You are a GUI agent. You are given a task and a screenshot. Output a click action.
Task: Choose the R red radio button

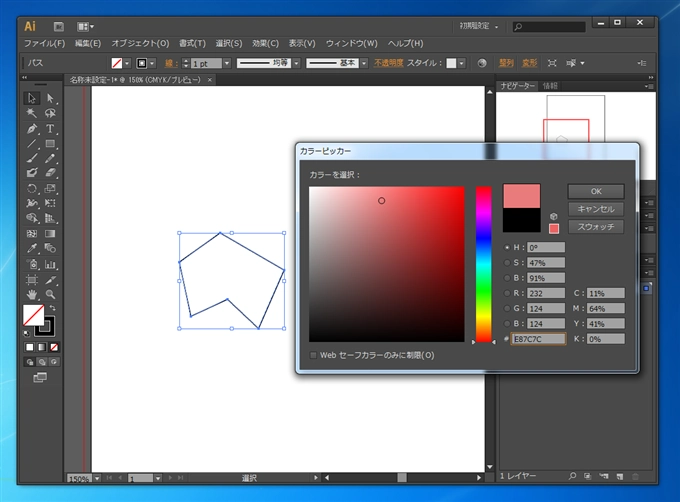coord(507,293)
